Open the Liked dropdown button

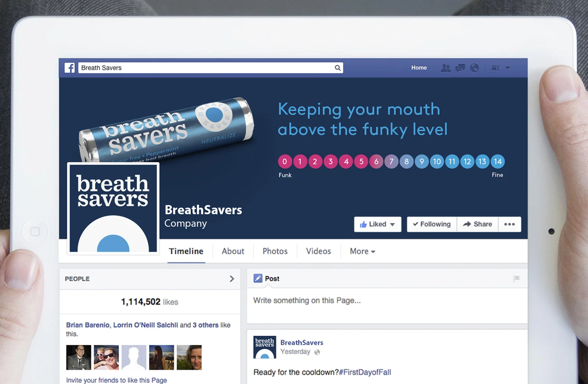pos(377,224)
